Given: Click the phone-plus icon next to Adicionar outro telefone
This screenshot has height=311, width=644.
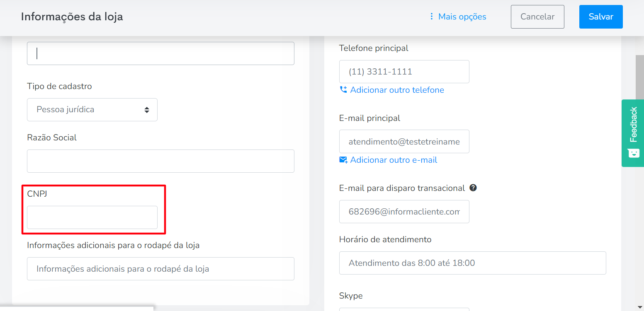Looking at the screenshot, I should click(x=343, y=90).
